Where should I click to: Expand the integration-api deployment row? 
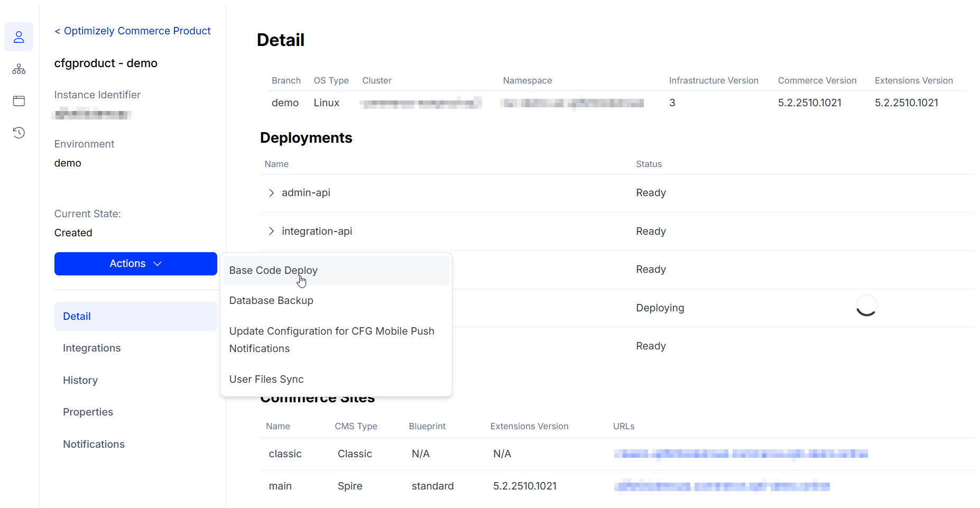271,232
